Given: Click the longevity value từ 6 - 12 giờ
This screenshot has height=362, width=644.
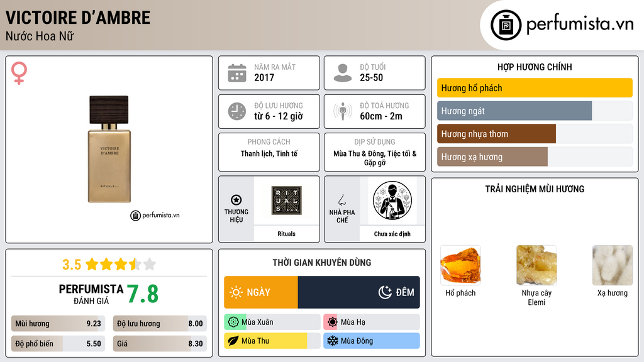Looking at the screenshot, I should tap(279, 116).
